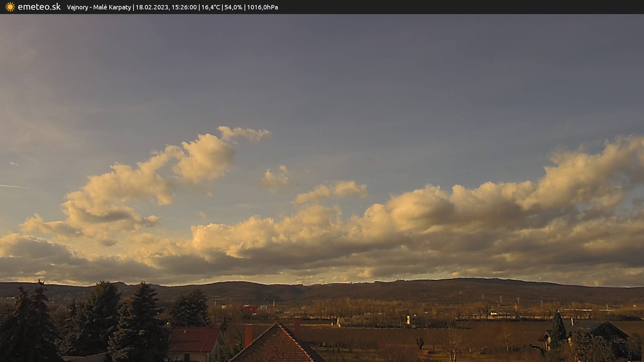The image size is (644, 362).
Task: Click the distant red building near the hills
Action: [x=248, y=308]
